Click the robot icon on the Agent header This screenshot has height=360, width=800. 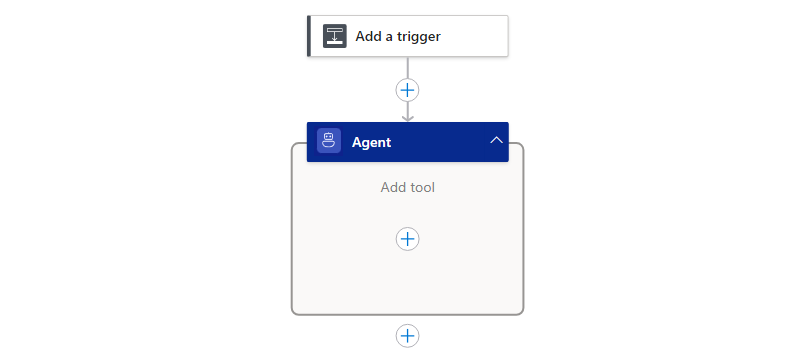coord(329,141)
